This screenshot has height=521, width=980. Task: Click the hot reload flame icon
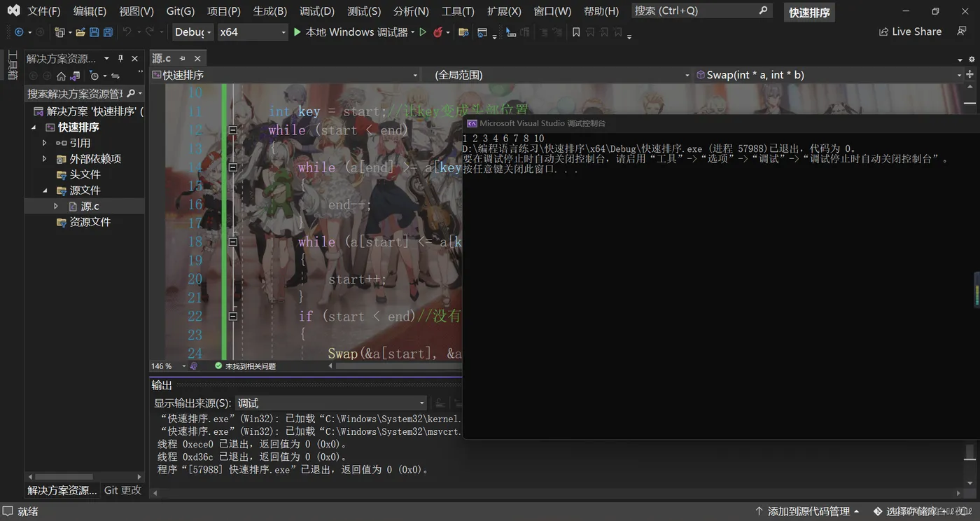[x=438, y=32]
